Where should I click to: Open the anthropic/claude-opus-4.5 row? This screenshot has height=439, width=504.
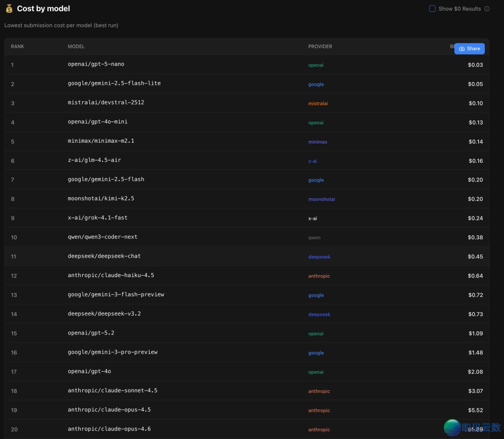(x=109, y=410)
